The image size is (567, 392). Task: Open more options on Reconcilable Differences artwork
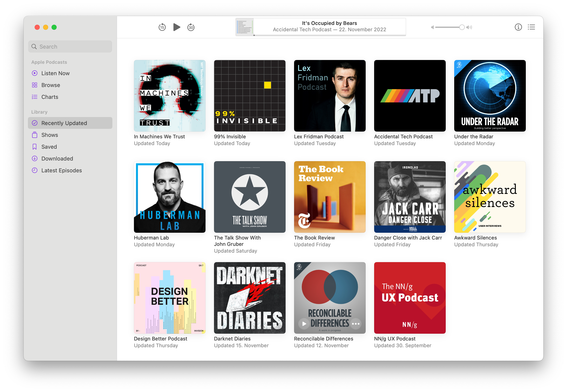tap(356, 324)
